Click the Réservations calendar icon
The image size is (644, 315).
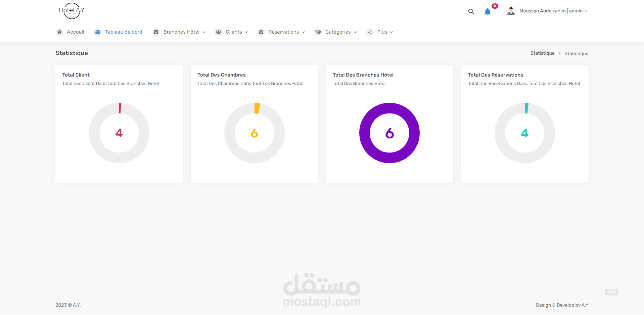coord(261,32)
